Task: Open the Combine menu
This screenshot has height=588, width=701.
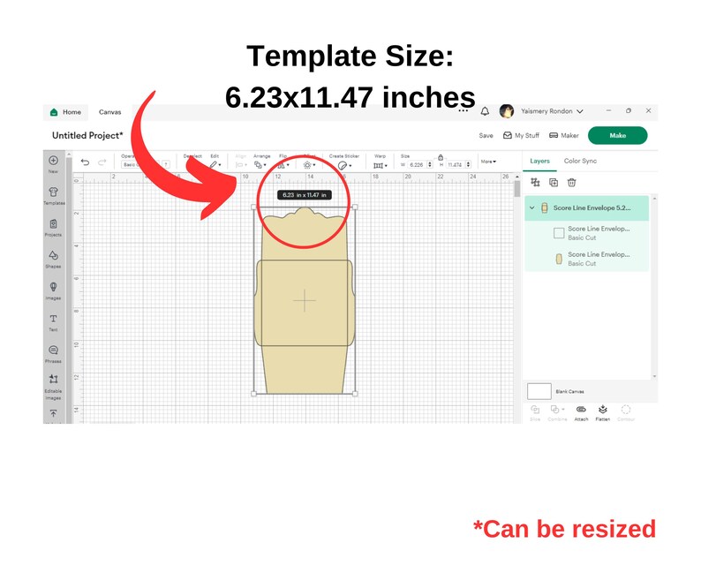Action: click(x=557, y=412)
